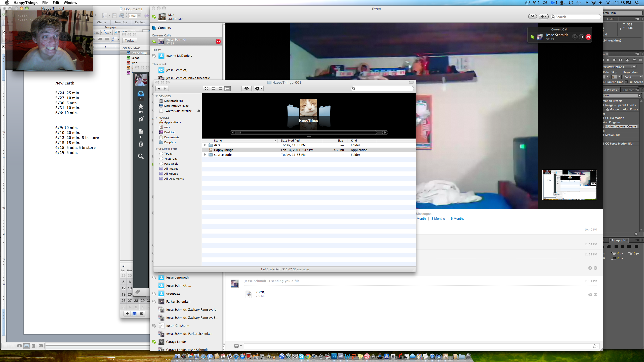Screen dimensions: 644x362
Task: Open Contacts in Skype sidebar
Action: click(x=164, y=28)
